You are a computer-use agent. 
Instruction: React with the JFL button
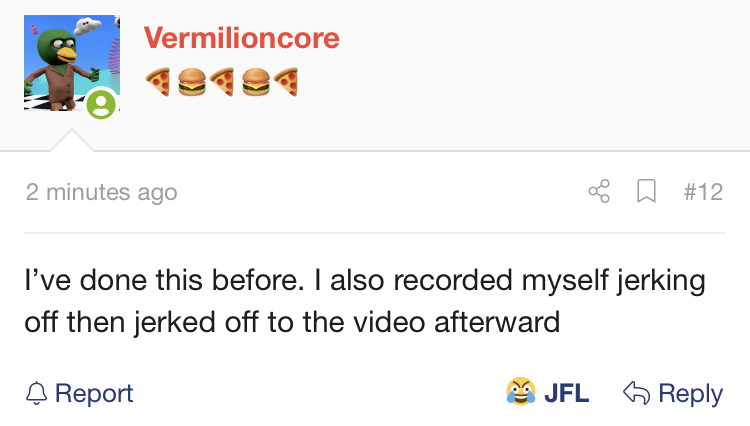(x=548, y=392)
